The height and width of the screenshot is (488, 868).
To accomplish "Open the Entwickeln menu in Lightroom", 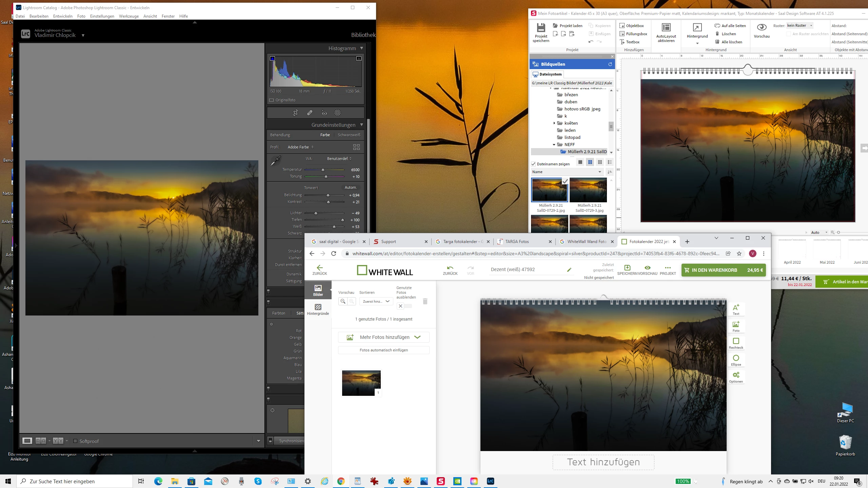I will [x=63, y=16].
